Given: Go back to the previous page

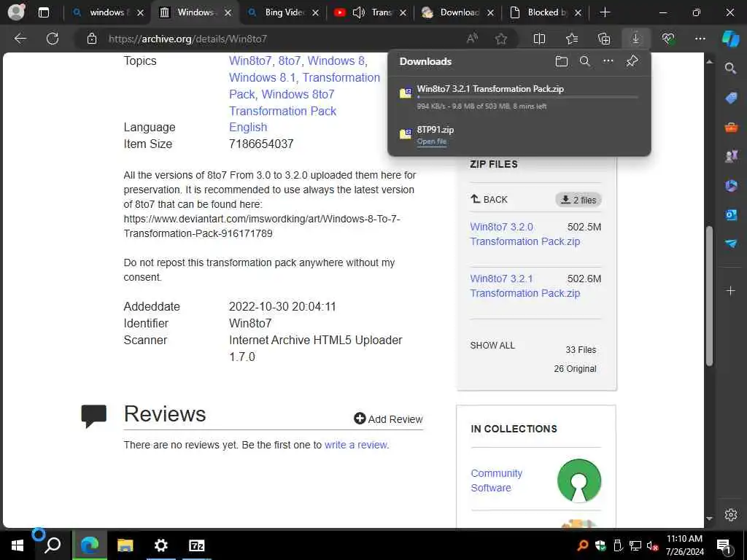Looking at the screenshot, I should click(20, 39).
